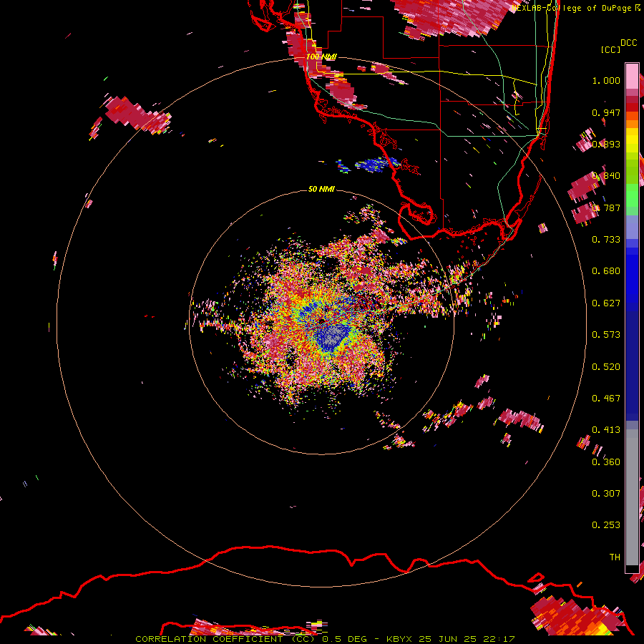Click the 22:17 timestamp in caption
Viewport: 644px width, 644px height.
499,639
